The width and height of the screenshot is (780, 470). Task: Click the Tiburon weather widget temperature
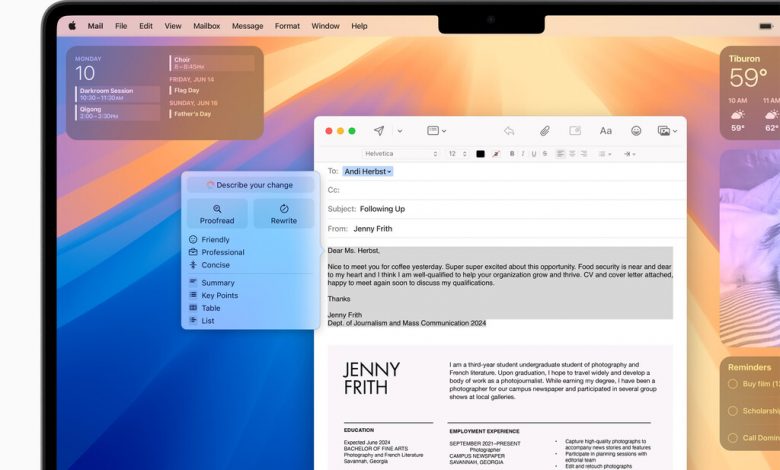(748, 78)
